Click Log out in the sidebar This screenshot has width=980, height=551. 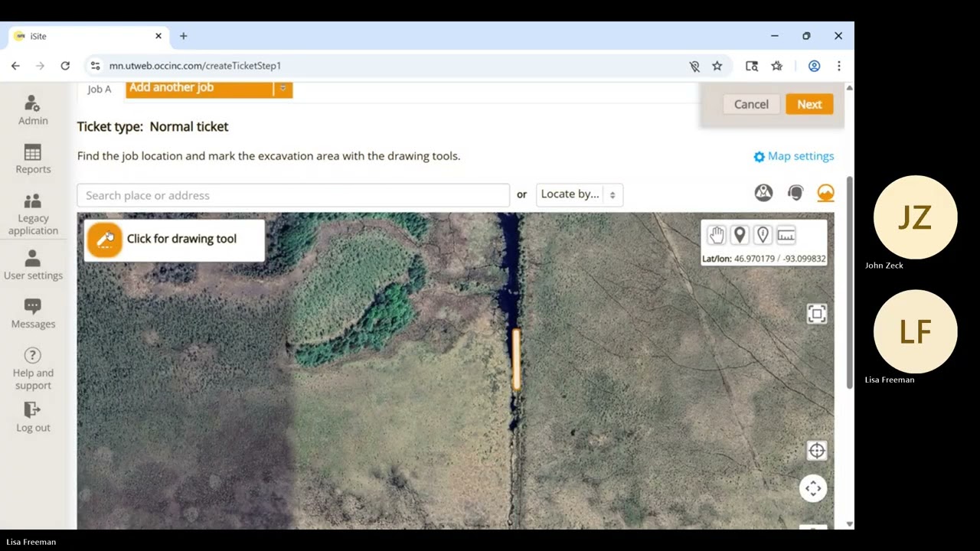click(33, 418)
